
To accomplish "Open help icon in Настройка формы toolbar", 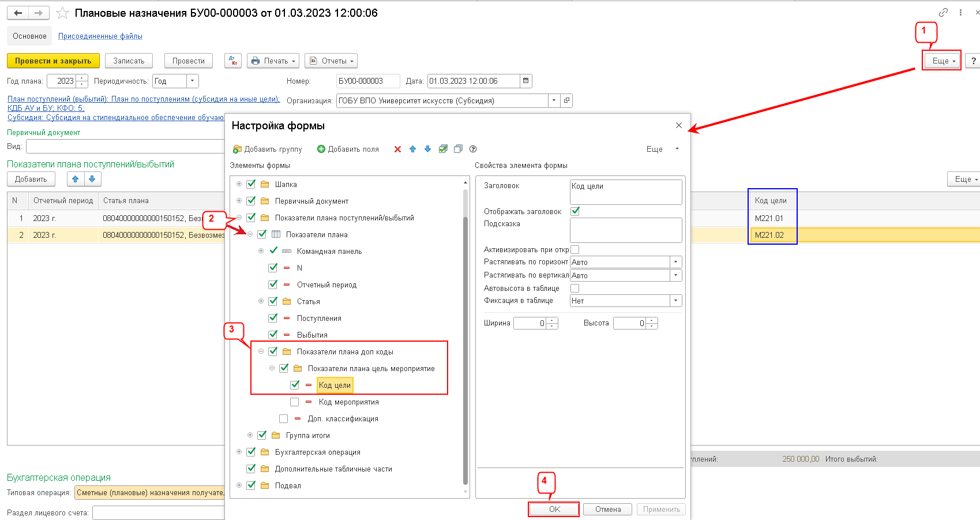I will coord(473,149).
